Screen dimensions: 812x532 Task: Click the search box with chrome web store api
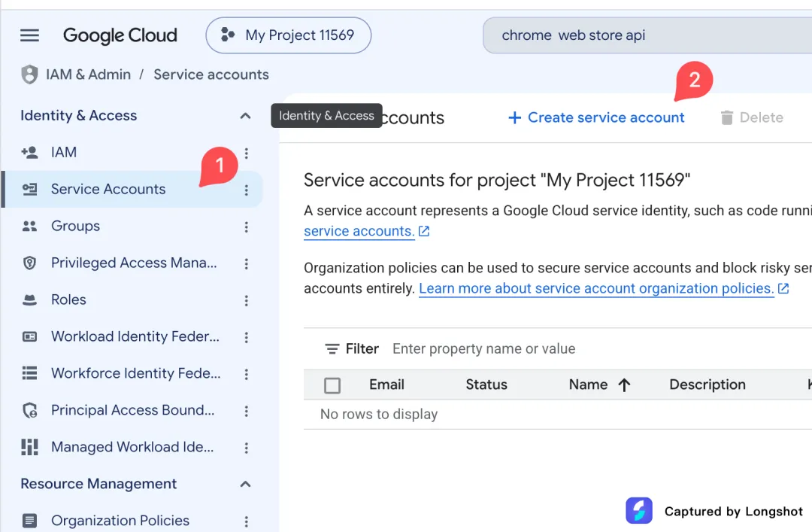click(x=647, y=35)
